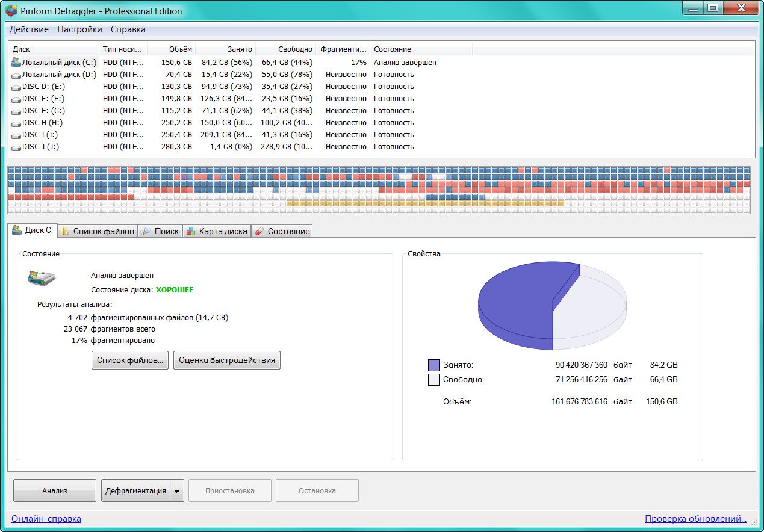The height and width of the screenshot is (532, 764).
Task: Open the Онлайн-справка link
Action: click(46, 519)
